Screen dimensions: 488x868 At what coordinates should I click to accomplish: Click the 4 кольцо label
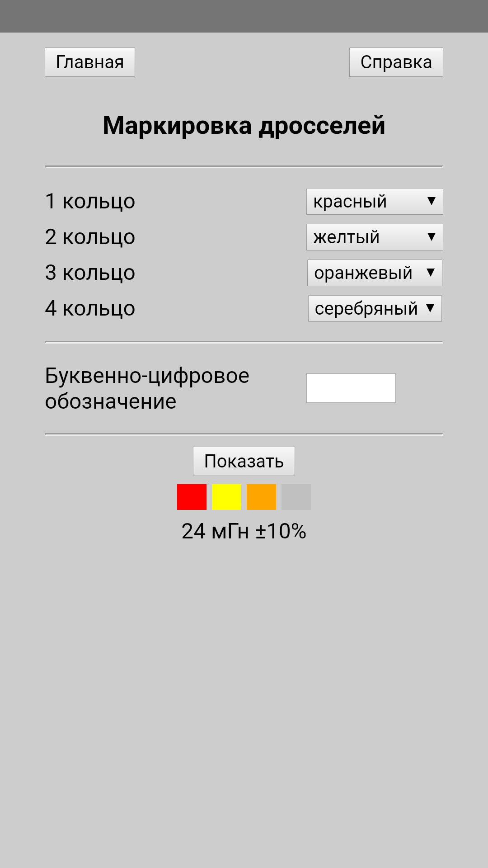tap(90, 309)
